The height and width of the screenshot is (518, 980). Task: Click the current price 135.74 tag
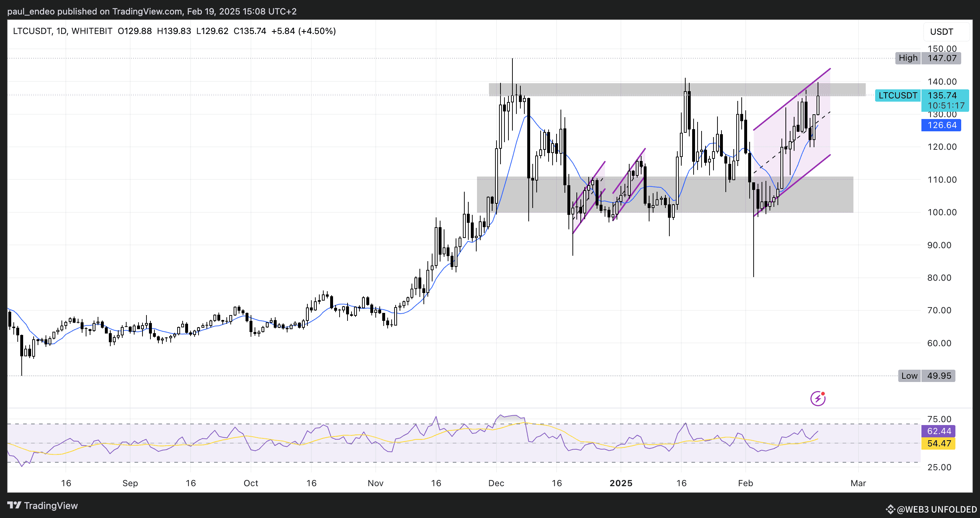(x=942, y=95)
